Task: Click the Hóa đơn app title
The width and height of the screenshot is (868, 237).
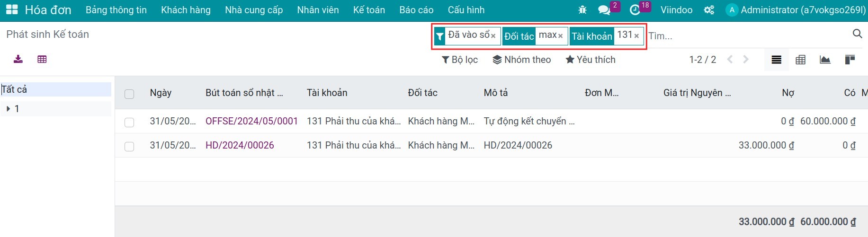Action: 48,9
